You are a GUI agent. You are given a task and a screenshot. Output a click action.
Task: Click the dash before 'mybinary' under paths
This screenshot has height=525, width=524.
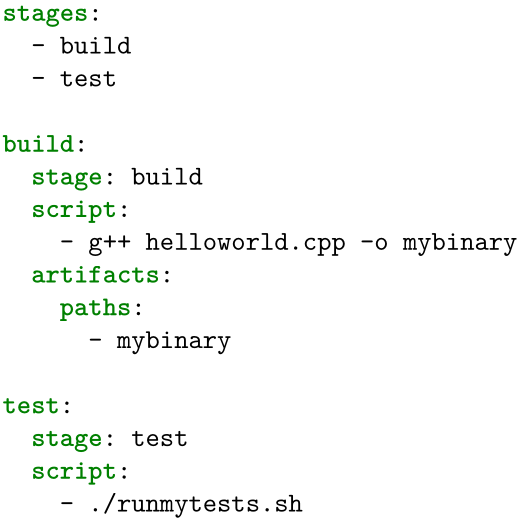coord(95,340)
